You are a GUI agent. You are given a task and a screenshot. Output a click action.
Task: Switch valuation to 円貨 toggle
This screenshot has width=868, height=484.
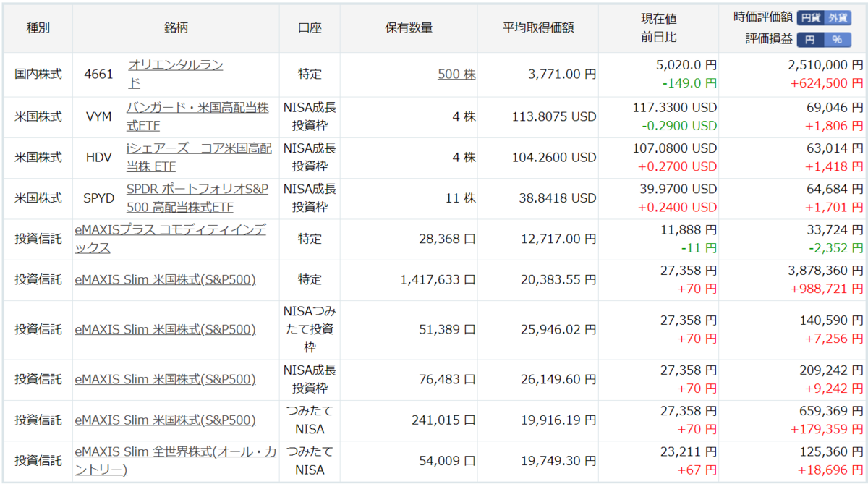[x=812, y=17]
